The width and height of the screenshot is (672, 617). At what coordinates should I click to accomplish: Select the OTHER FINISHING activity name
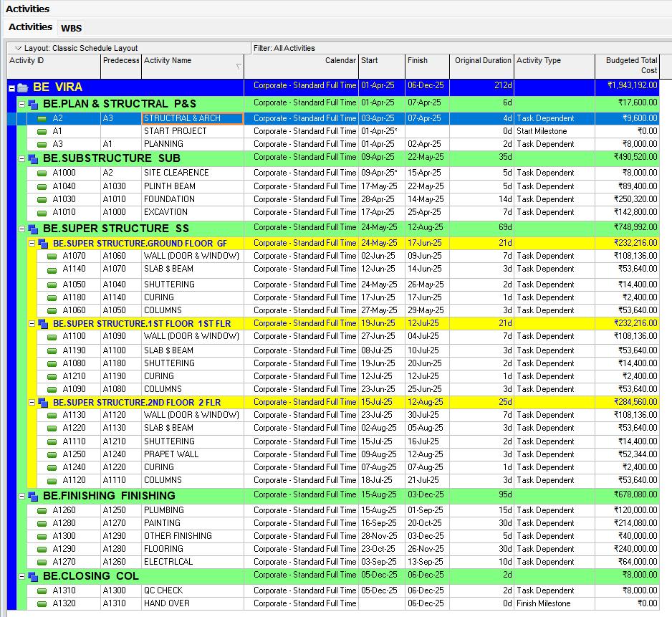pyautogui.click(x=178, y=536)
